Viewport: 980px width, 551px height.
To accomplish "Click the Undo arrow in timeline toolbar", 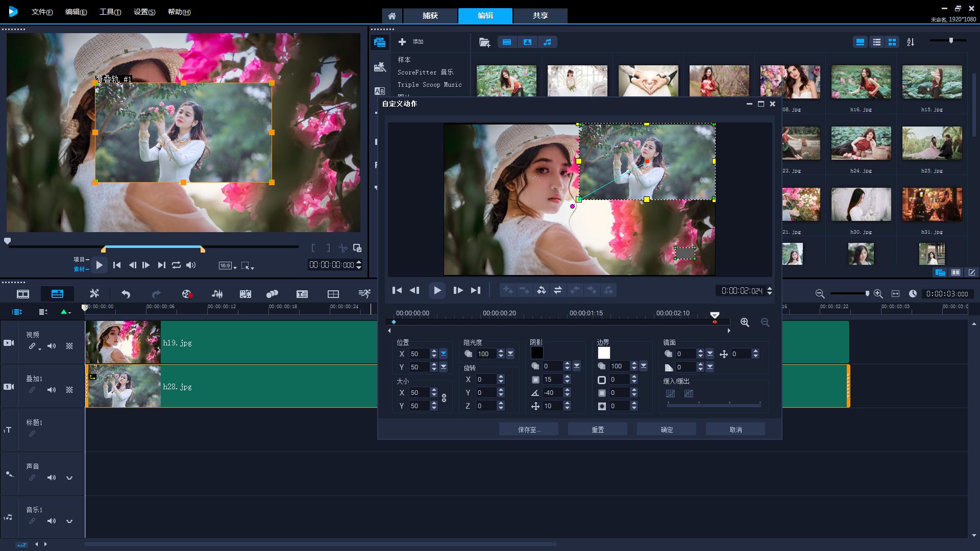I will coord(126,294).
